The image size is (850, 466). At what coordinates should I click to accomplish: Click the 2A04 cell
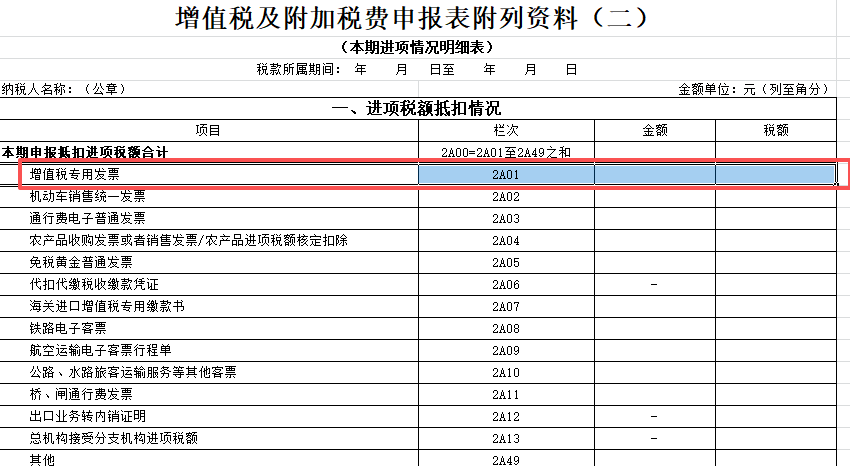pyautogui.click(x=506, y=241)
